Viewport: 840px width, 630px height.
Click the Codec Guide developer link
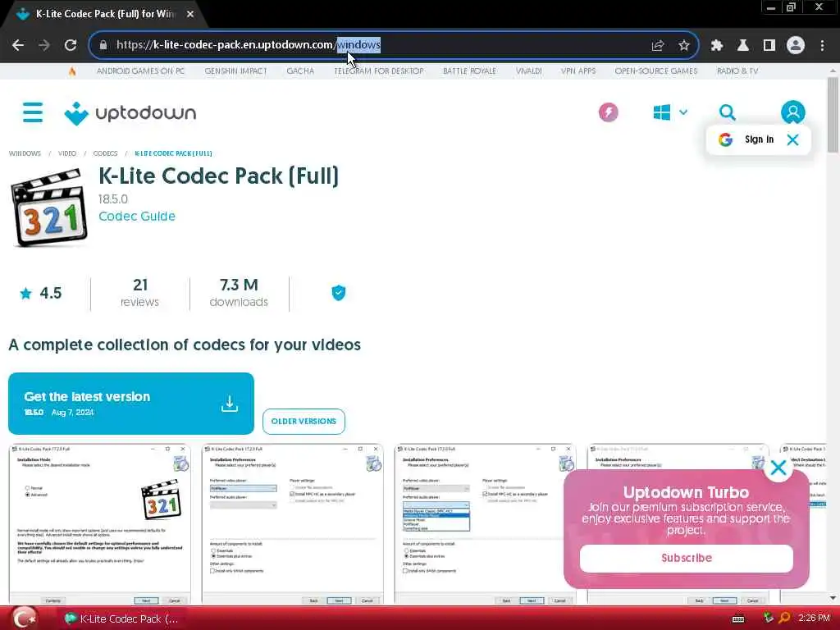pyautogui.click(x=137, y=216)
